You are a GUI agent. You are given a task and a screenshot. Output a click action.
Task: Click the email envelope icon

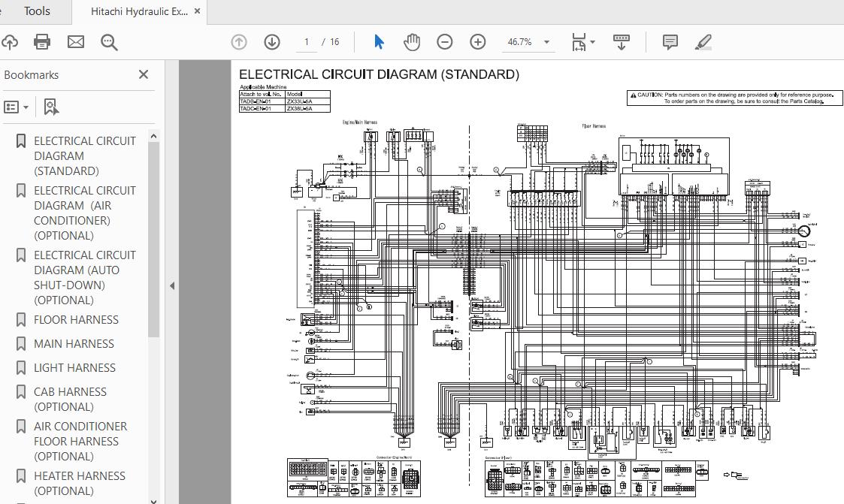tap(76, 42)
